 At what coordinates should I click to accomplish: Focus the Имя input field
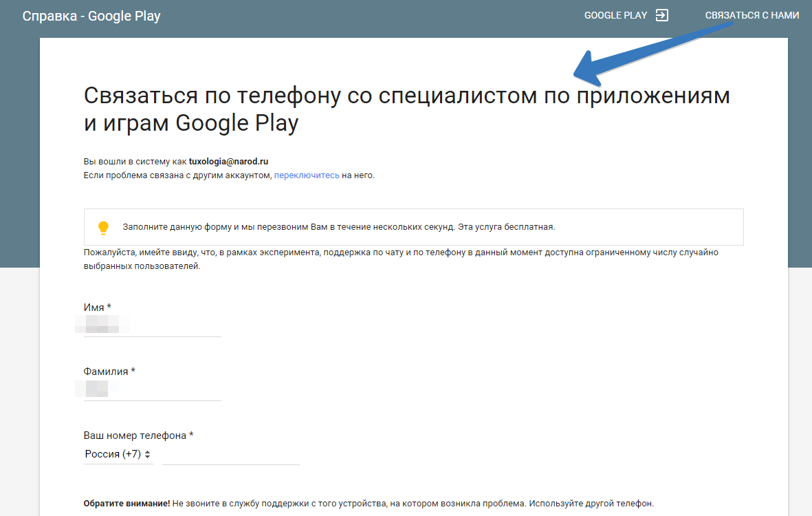tap(152, 326)
